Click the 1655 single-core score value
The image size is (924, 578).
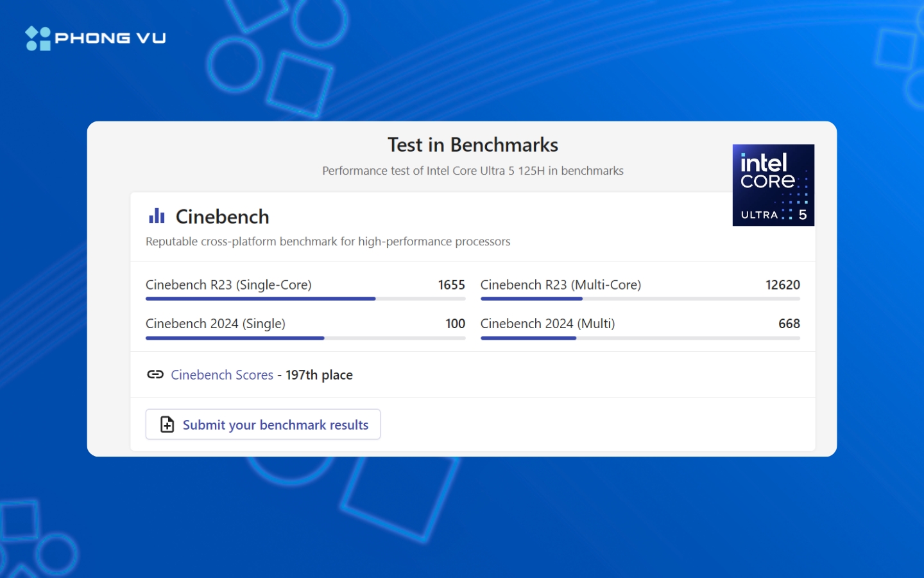451,285
